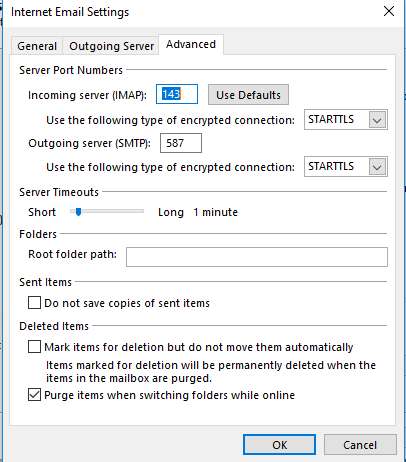This screenshot has height=462, width=406.
Task: Select the Advanced tab
Action: click(x=191, y=44)
